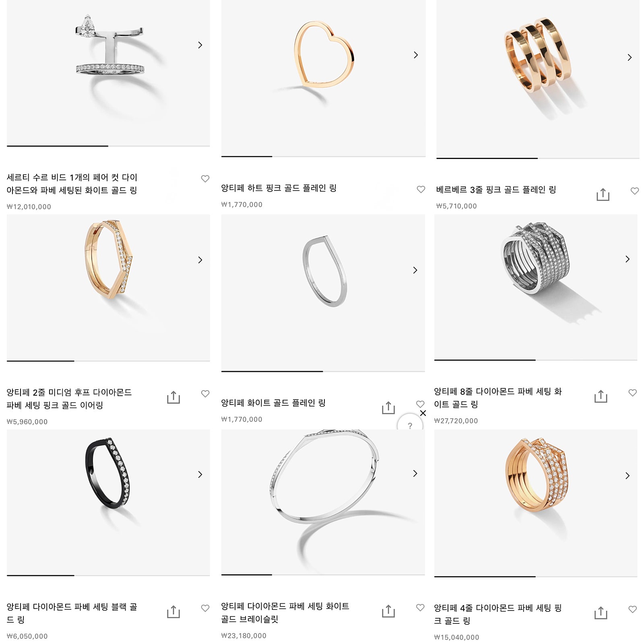Share the 앙티페 블랙 골드 링
Viewport: 644px width, 644px height.
click(173, 611)
